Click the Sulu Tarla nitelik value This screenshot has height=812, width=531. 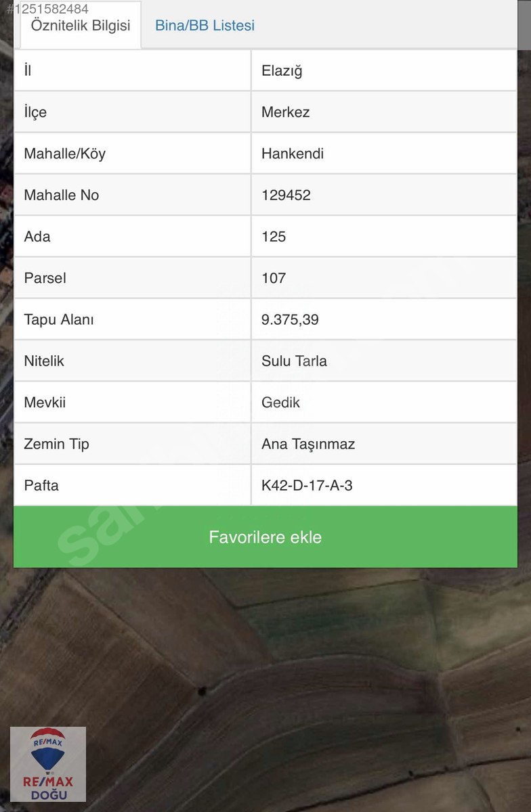(294, 361)
